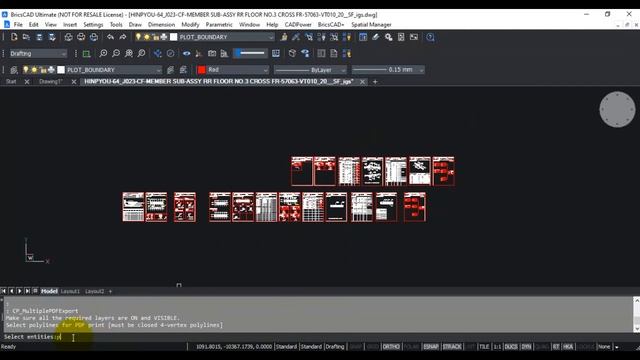Click the Redo arrow icon

click(123, 37)
